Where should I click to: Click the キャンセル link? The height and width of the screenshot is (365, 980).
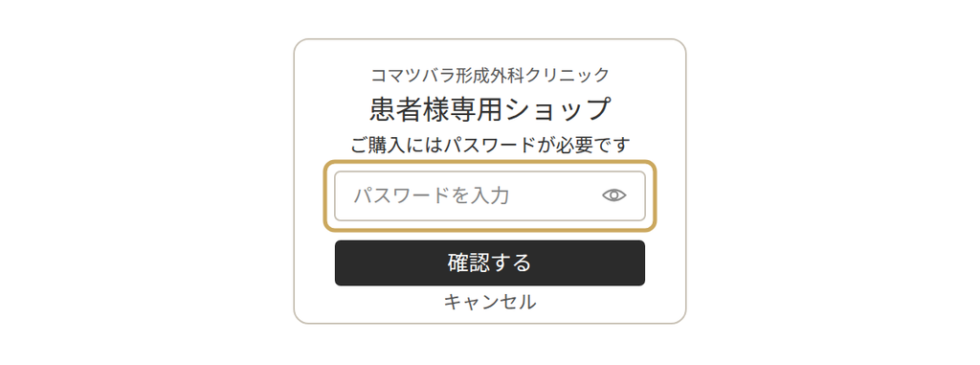pos(489,302)
